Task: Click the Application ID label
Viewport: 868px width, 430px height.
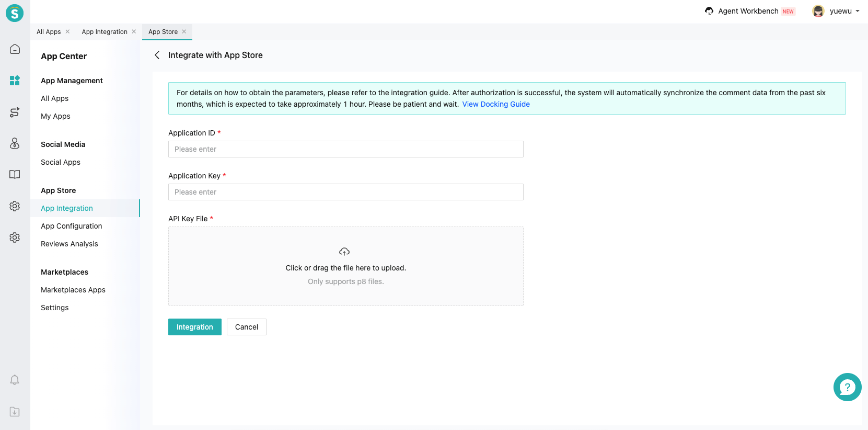Action: [191, 133]
